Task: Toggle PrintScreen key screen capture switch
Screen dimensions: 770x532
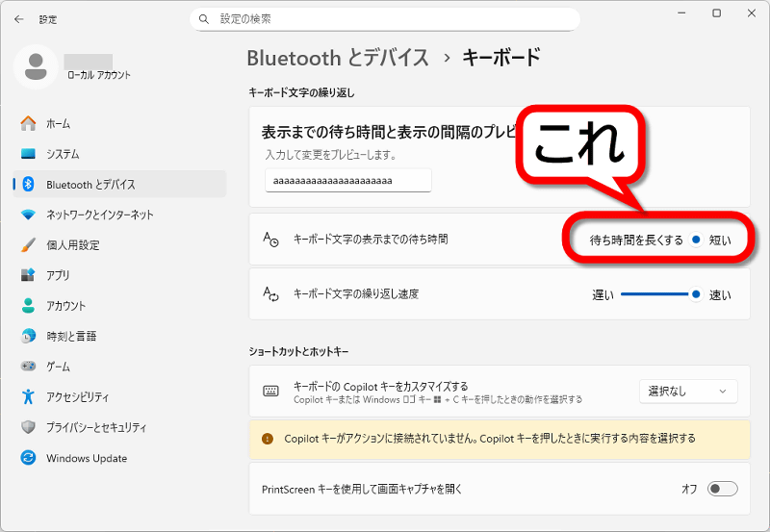Action: pyautogui.click(x=722, y=489)
